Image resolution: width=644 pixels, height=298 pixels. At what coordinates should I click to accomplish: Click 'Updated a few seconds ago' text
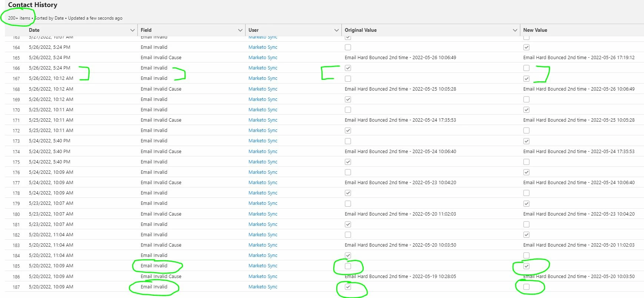tap(95, 18)
